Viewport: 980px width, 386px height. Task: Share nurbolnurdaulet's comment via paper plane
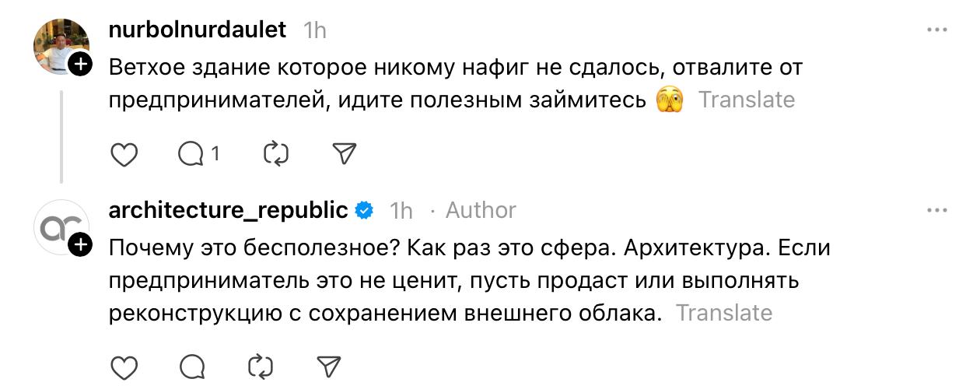point(344,155)
